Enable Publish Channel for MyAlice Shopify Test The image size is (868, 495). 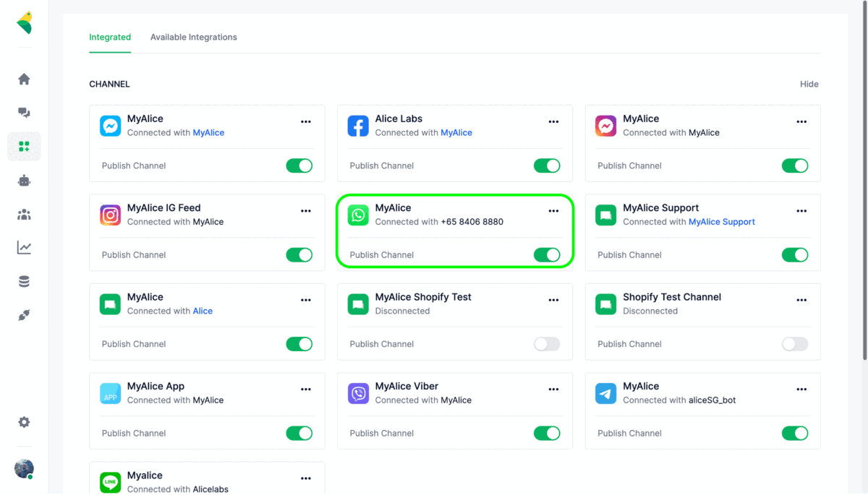pos(547,344)
